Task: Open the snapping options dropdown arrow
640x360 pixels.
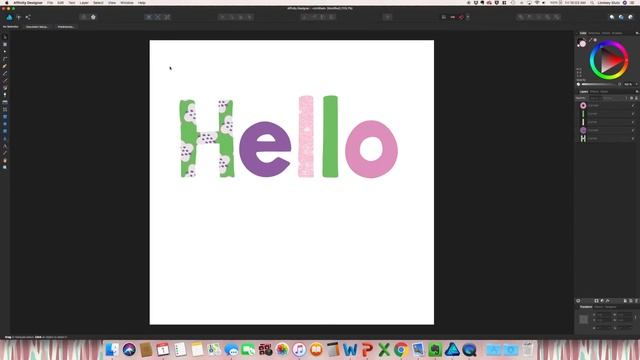Action: 468,17
